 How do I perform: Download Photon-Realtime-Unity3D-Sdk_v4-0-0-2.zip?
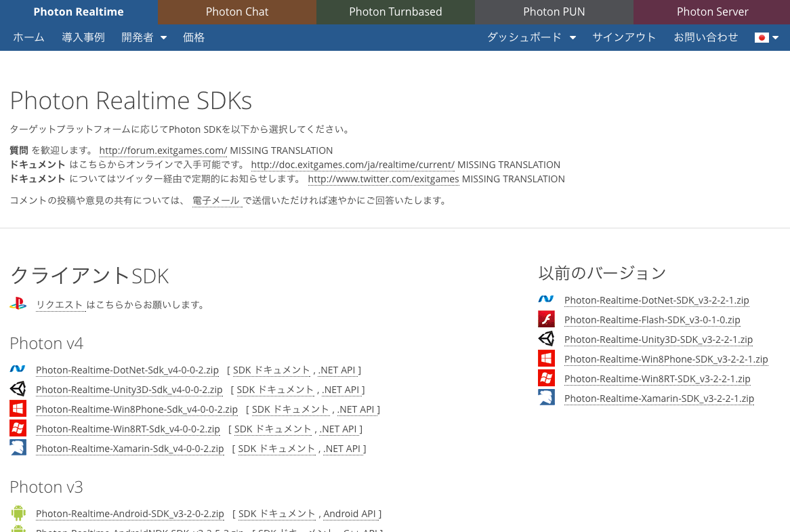pos(129,390)
